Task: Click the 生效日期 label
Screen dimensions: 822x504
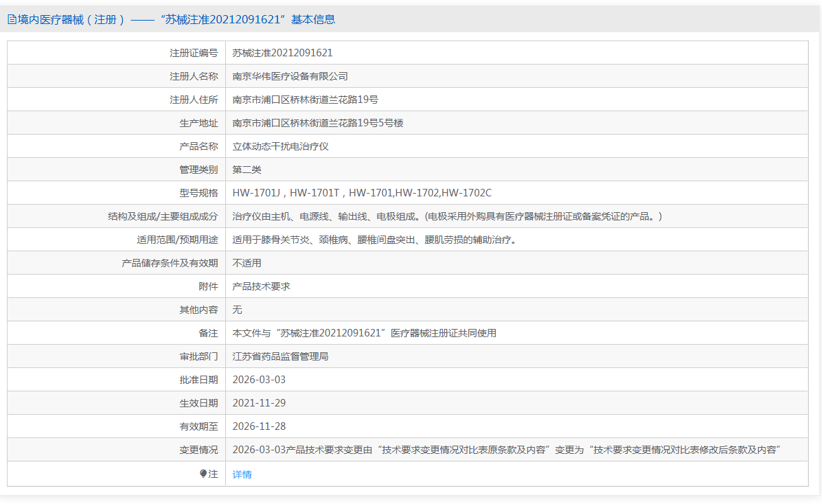Action: (x=198, y=403)
